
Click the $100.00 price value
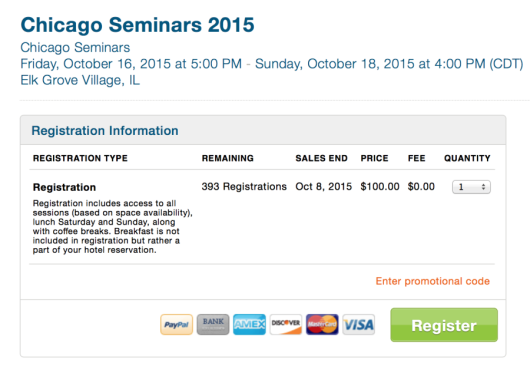380,187
